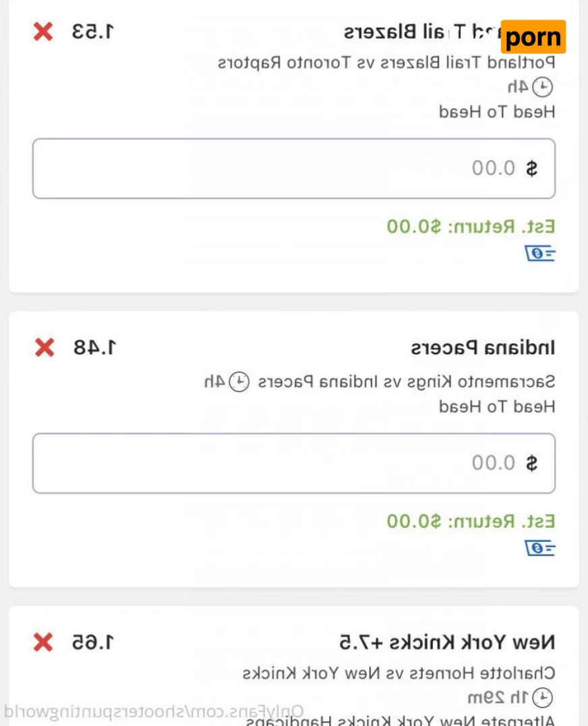Focus the stake field for Indiana Pacers bet

293,464
